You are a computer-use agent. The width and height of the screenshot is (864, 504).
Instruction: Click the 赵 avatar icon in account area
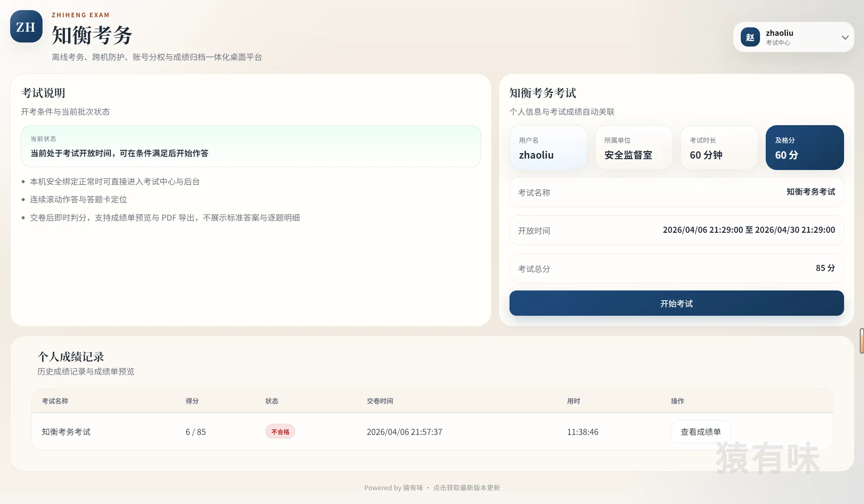tap(750, 37)
